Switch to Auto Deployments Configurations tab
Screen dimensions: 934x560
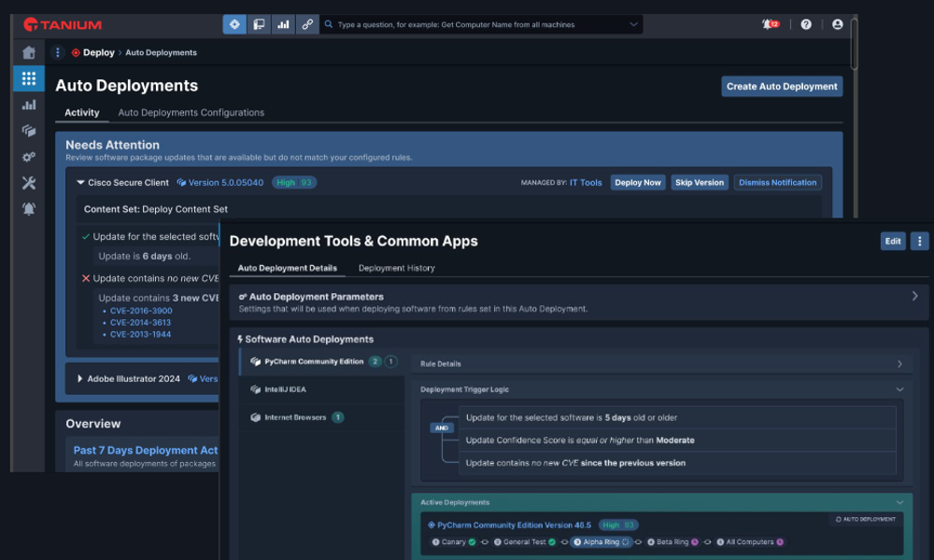pyautogui.click(x=191, y=113)
